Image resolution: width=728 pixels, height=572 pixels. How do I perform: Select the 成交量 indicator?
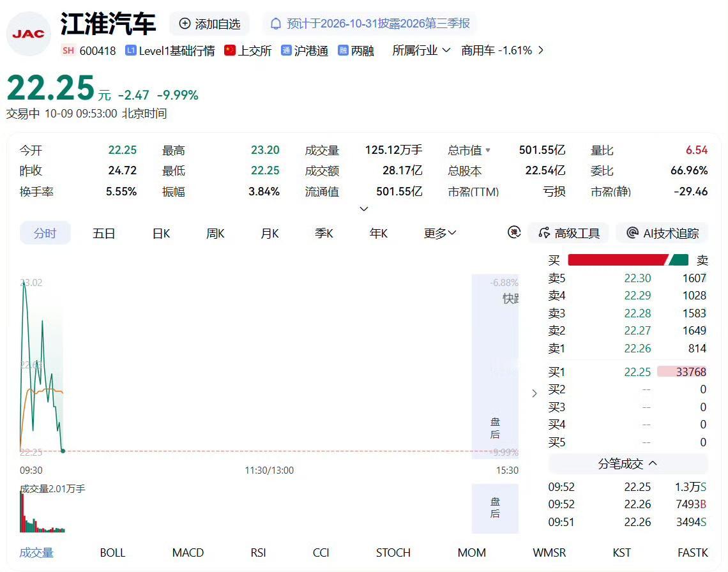tap(36, 552)
